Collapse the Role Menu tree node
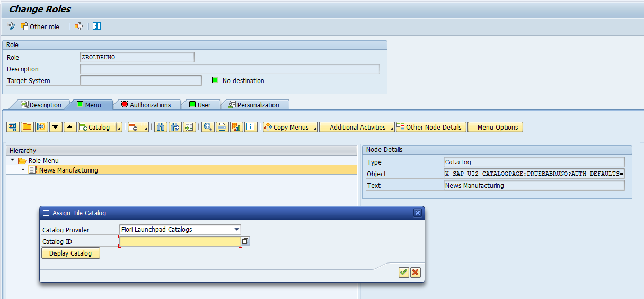The height and width of the screenshot is (299, 644). point(13,160)
